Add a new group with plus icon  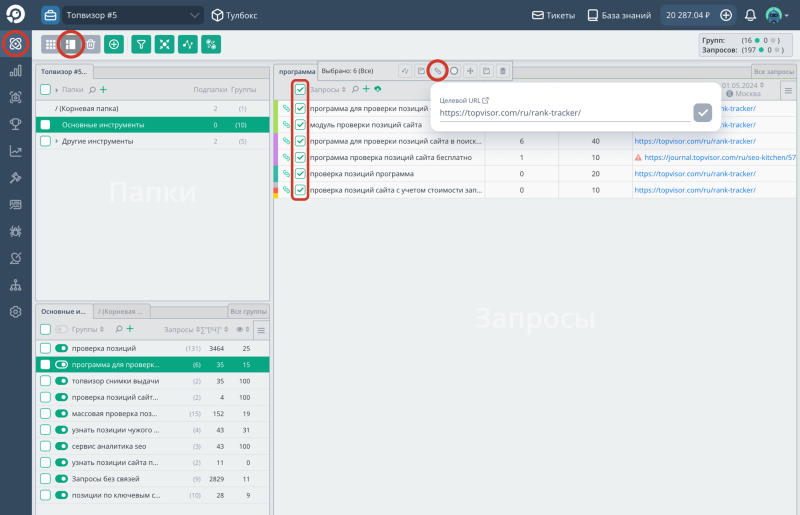130,329
